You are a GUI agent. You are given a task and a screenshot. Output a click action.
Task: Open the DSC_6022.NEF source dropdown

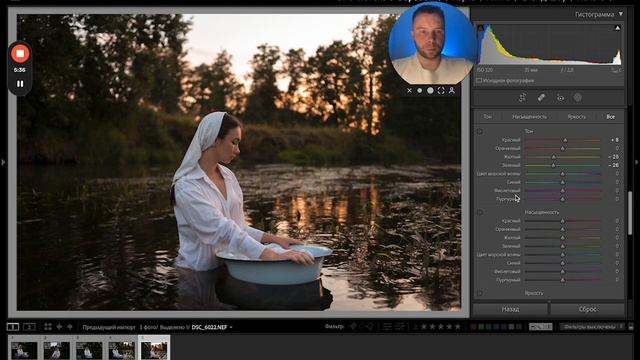click(212, 327)
